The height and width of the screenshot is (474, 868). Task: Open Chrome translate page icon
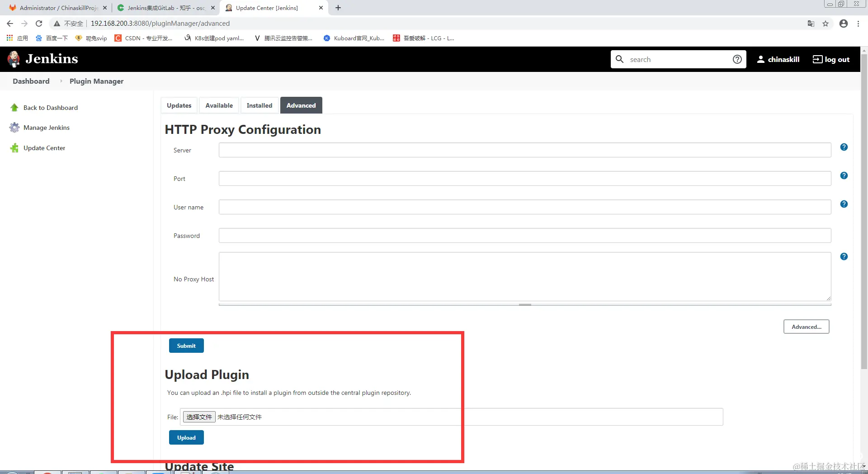tap(811, 24)
